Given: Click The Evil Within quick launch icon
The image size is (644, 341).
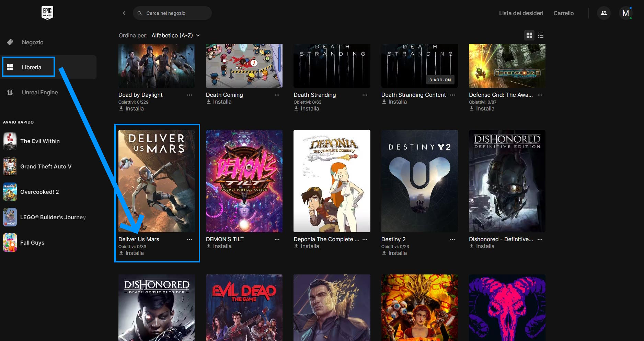Looking at the screenshot, I should click(10, 141).
